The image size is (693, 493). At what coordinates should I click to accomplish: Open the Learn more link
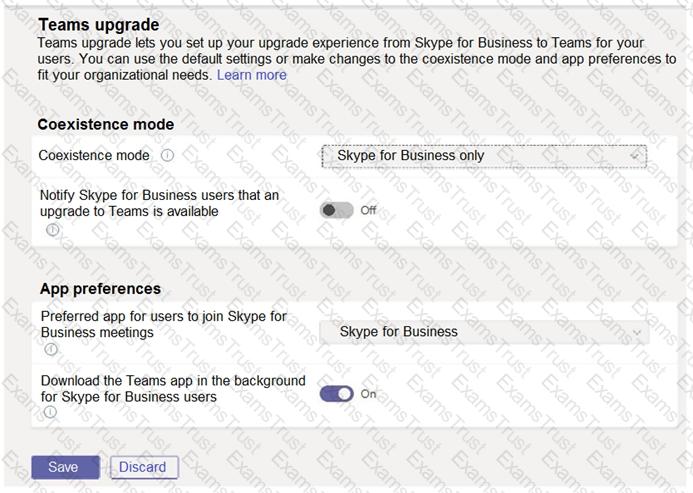tap(251, 75)
